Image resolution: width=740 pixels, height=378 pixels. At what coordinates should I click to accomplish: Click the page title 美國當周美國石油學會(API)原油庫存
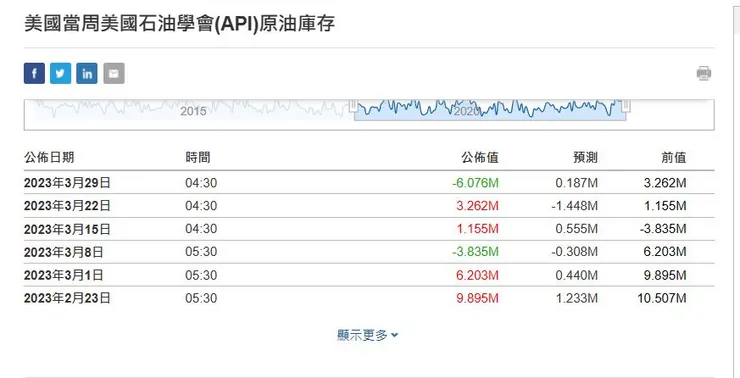[x=179, y=24]
